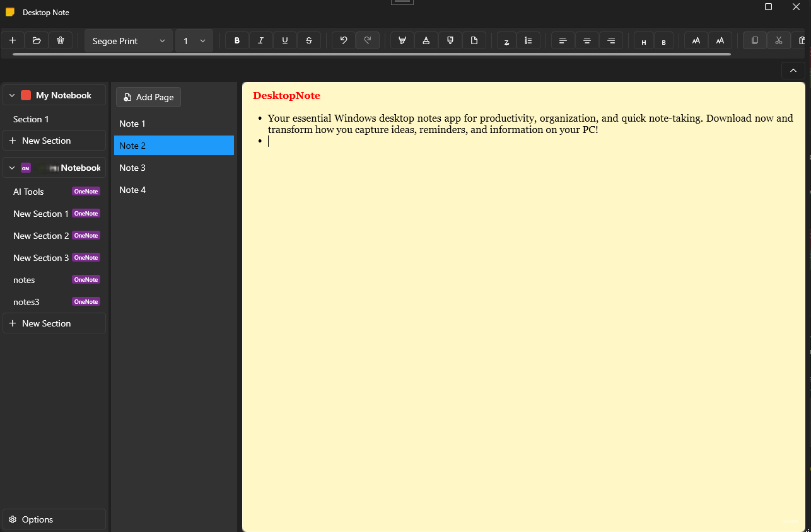Viewport: 811px width, 532px height.
Task: Click the toolbar's horizontal scrollbar
Action: point(371,54)
